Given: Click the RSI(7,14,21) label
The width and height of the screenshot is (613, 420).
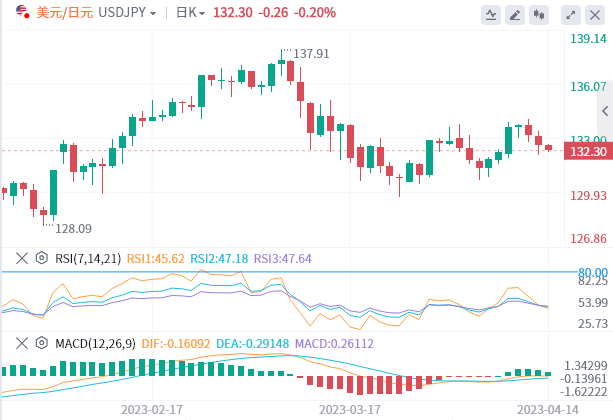Looking at the screenshot, I should click(x=88, y=258).
